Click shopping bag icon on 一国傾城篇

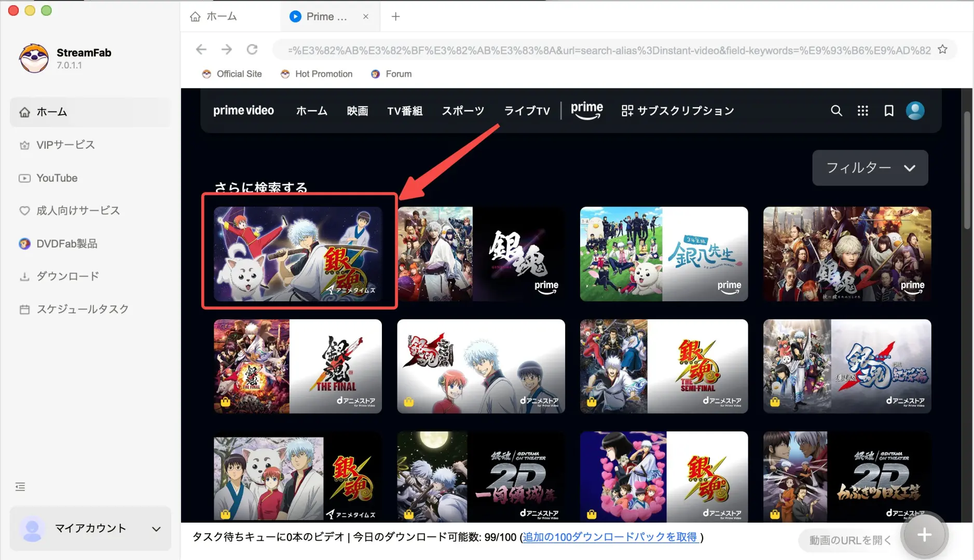click(x=408, y=514)
